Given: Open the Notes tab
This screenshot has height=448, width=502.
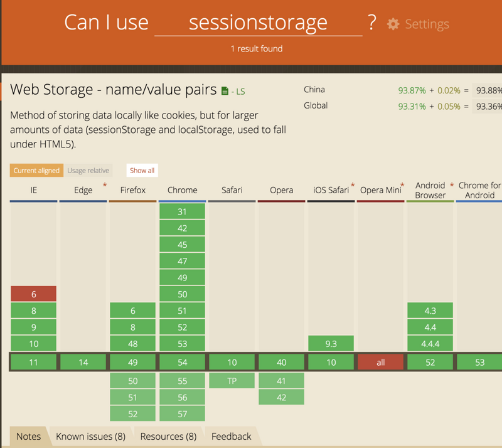Looking at the screenshot, I should [x=28, y=436].
